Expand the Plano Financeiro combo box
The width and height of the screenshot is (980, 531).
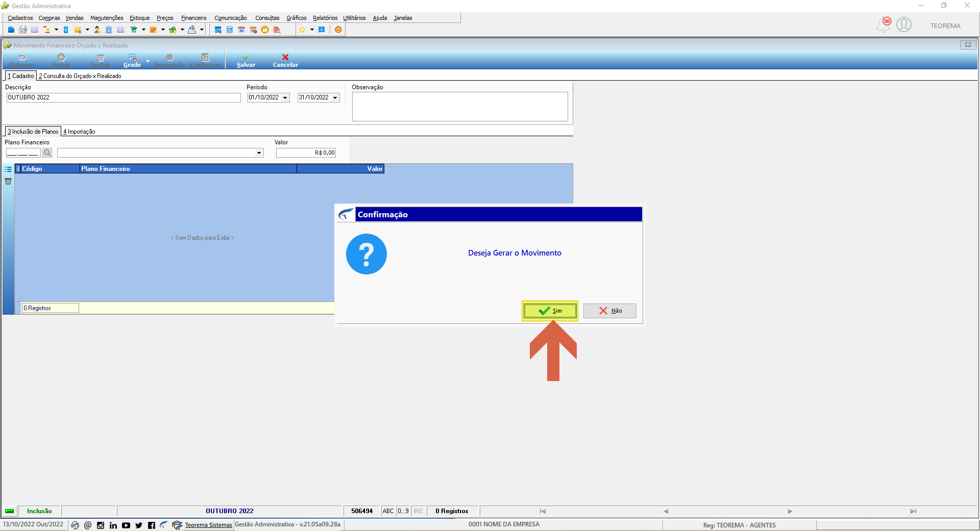pyautogui.click(x=259, y=153)
